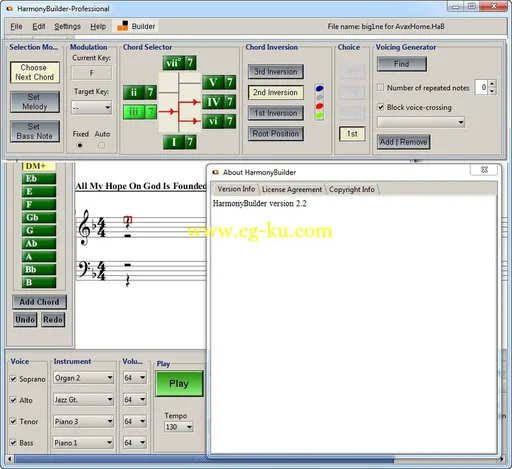512x469 pixels.
Task: Select the highlighted iii chord button
Action: pos(134,112)
